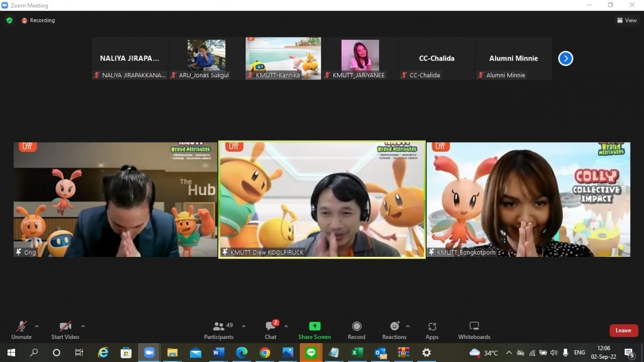Expand the Chat options caret
644x362 pixels.
(x=286, y=326)
